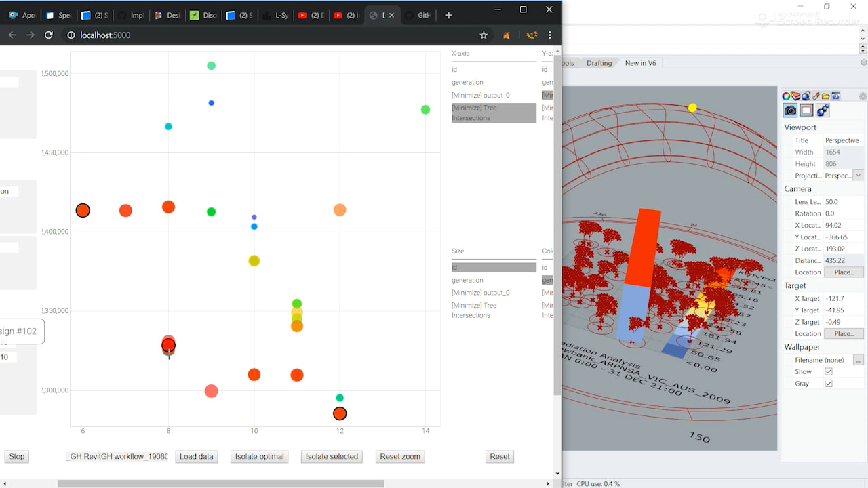Select [Minimize] output_0 under Size list
The height and width of the screenshot is (488, 868).
[494, 293]
